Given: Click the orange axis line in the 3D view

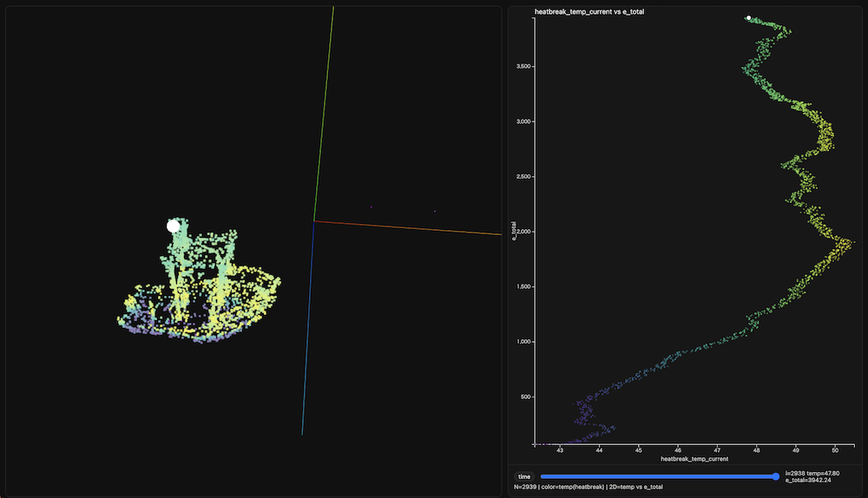Looking at the screenshot, I should click(x=408, y=227).
